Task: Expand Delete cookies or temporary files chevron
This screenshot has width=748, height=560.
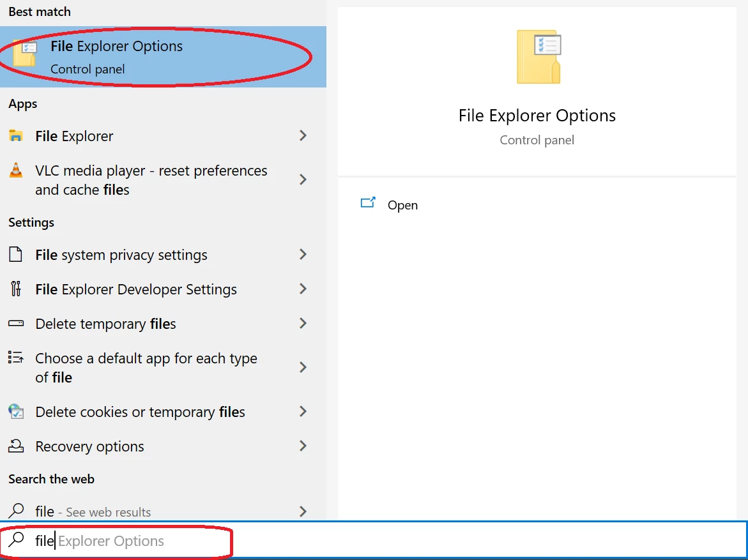Action: point(303,411)
